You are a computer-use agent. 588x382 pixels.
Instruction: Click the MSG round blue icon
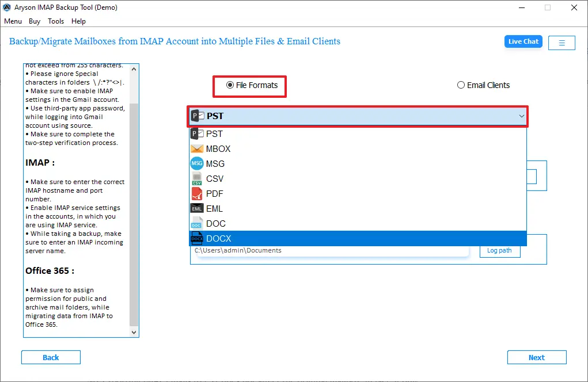pos(197,163)
